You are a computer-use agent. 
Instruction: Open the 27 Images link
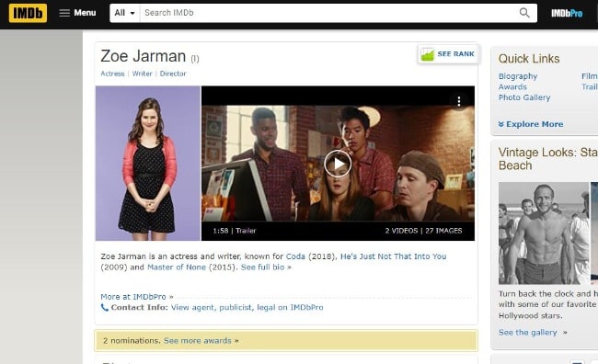coord(443,231)
